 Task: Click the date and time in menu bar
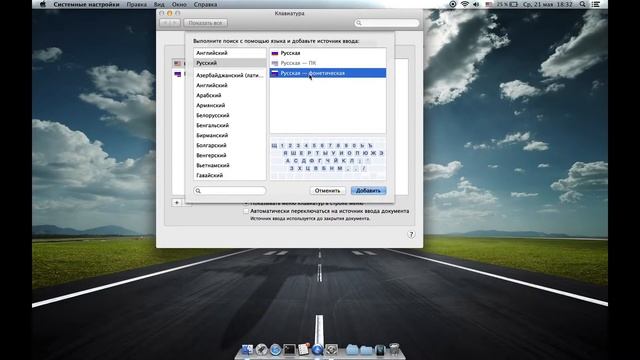(548, 4)
